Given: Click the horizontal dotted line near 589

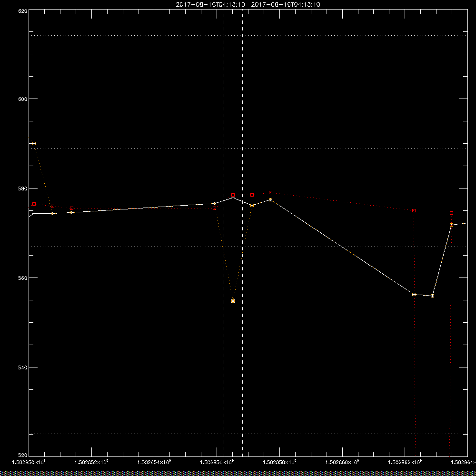Looking at the screenshot, I should (x=248, y=148).
